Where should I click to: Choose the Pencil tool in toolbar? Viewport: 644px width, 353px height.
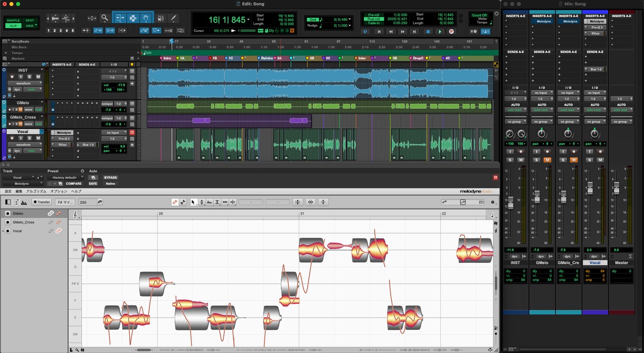click(x=173, y=18)
